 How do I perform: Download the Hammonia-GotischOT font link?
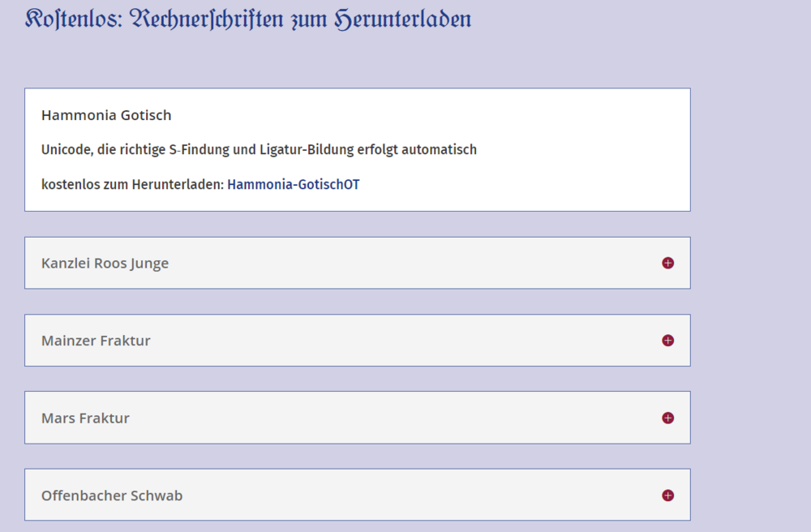click(293, 185)
